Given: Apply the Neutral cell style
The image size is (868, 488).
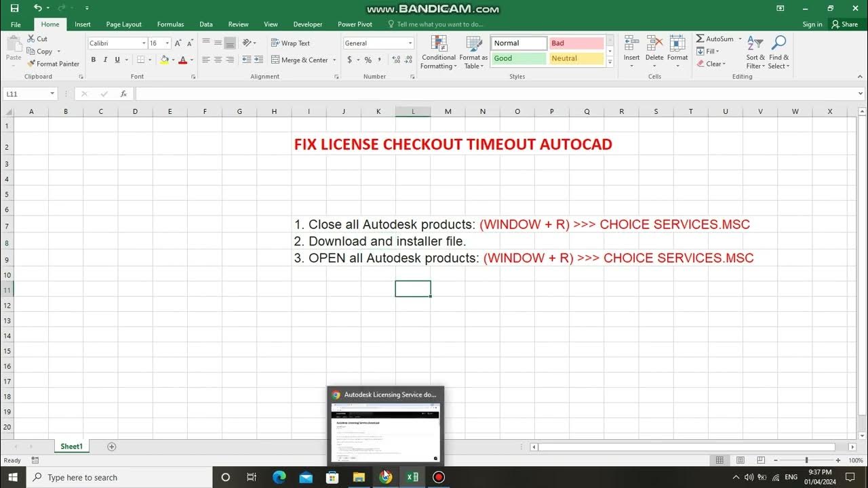Looking at the screenshot, I should [576, 58].
